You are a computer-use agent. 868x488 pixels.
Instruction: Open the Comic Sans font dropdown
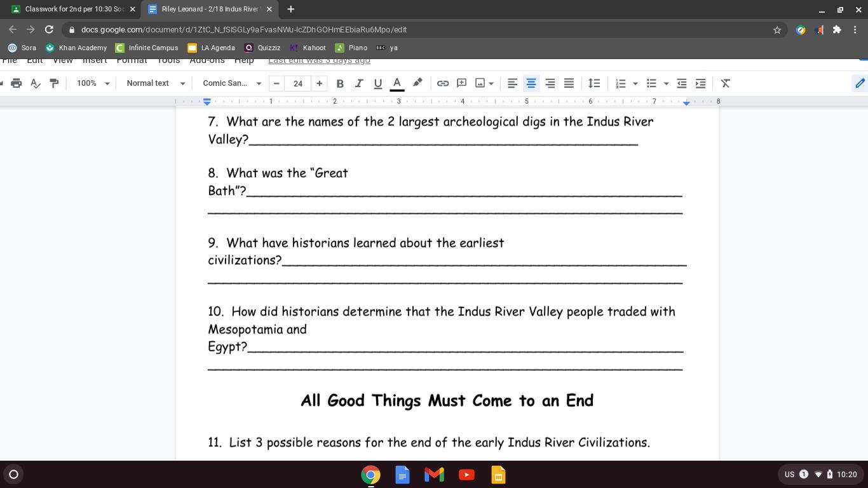pyautogui.click(x=232, y=83)
